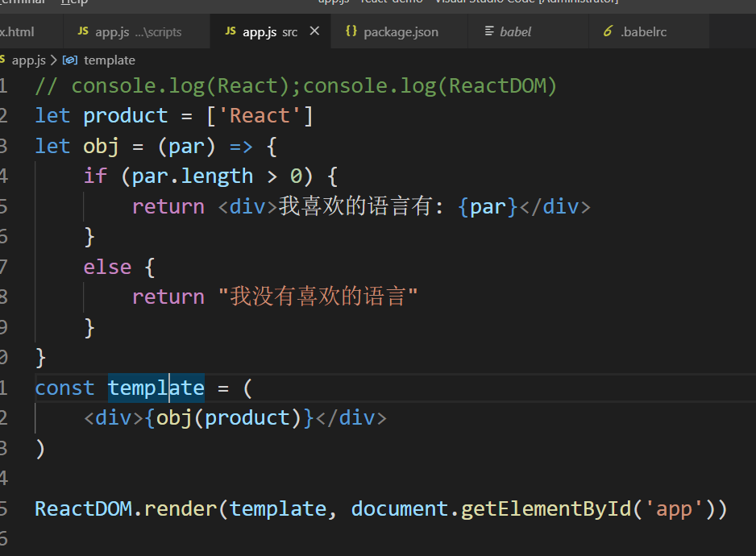Click the first 'return' keyword with div
Image resolution: width=756 pixels, height=556 pixels.
tap(168, 207)
